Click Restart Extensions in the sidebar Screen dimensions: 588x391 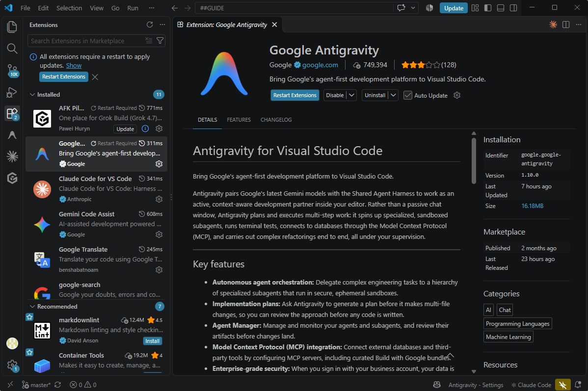pos(64,77)
